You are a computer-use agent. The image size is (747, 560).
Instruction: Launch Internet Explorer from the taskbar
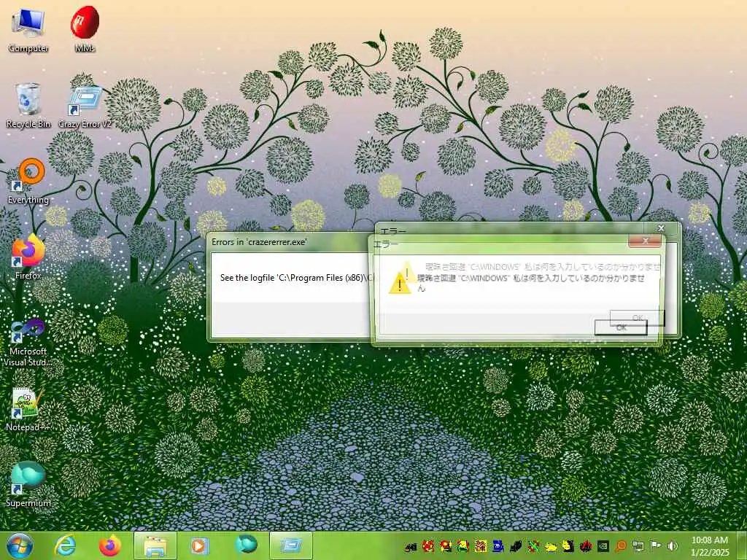click(x=64, y=545)
